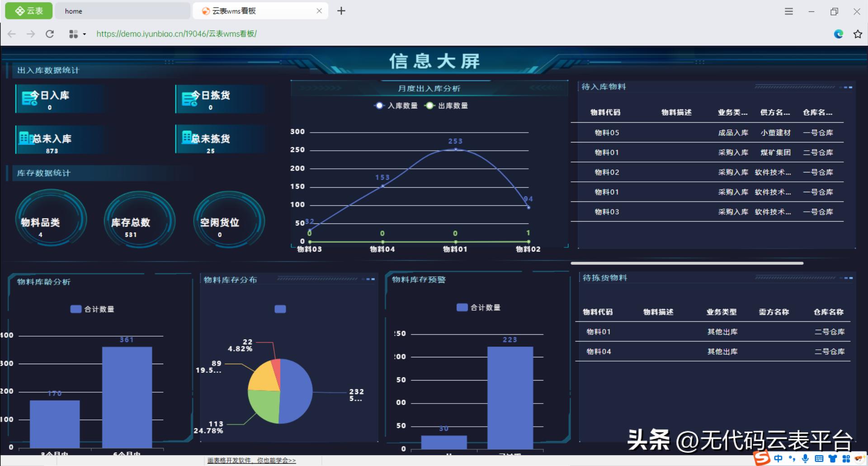
Task: Toggle 合计数量 legend in 物料库存预警 chart
Action: [x=479, y=308]
